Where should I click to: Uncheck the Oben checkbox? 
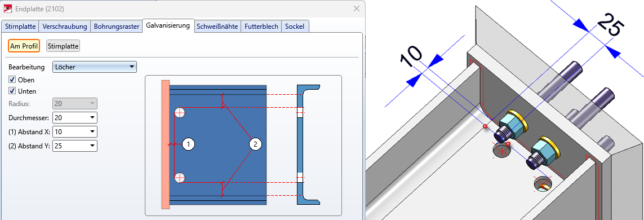pyautogui.click(x=12, y=80)
